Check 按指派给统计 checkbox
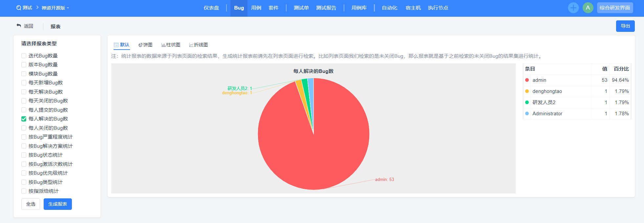This screenshot has height=223, width=644. (x=24, y=191)
